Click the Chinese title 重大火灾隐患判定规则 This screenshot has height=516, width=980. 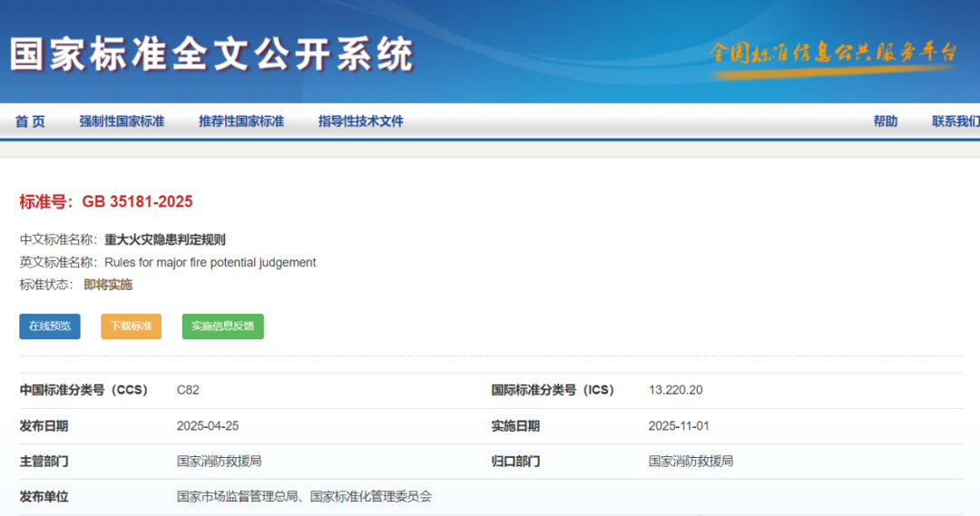[x=165, y=240]
